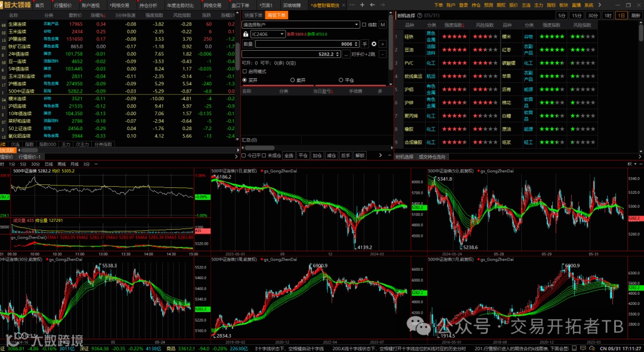Sort by 涨幅% column header
Image resolution: width=644 pixels, height=352 pixels.
click(98, 15)
